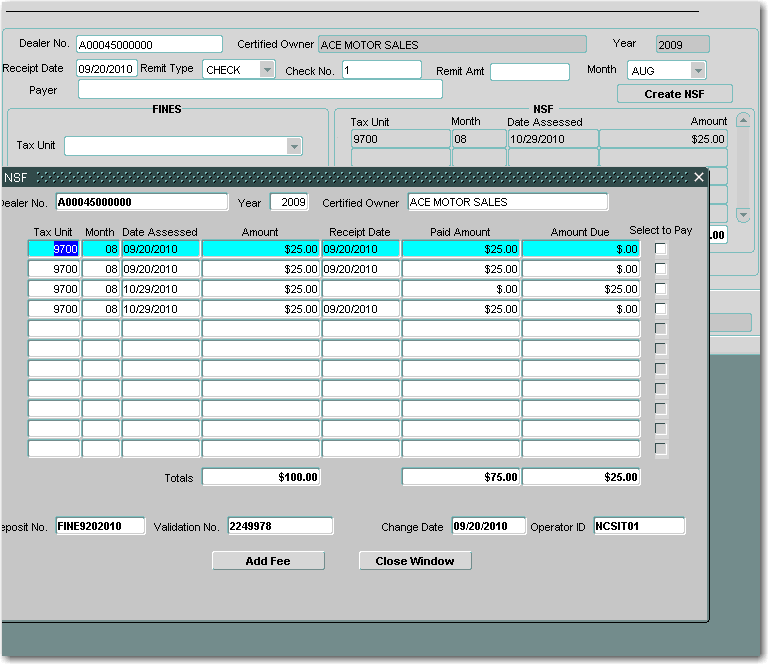Image resolution: width=768 pixels, height=664 pixels.
Task: Open the Remit Type CHECK dropdown
Action: [266, 70]
